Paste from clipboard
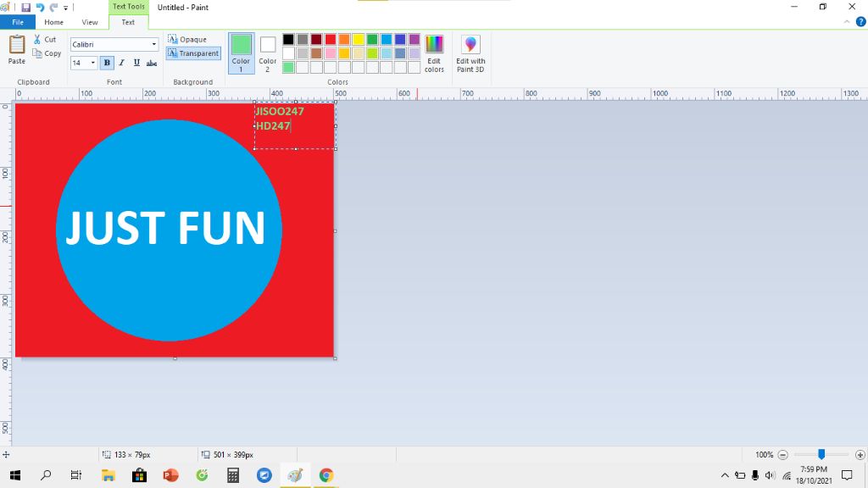Viewport: 868px width, 488px height. pos(17,49)
